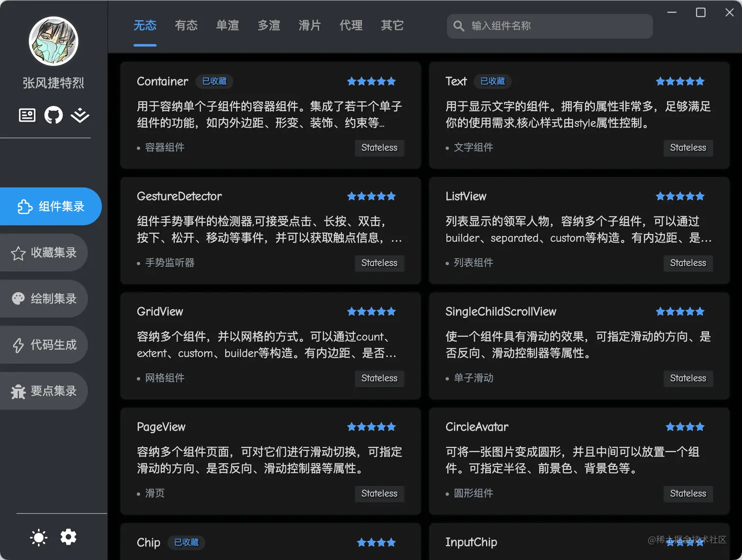The width and height of the screenshot is (742, 560).
Task: Open the ListView card title
Action: click(x=466, y=196)
